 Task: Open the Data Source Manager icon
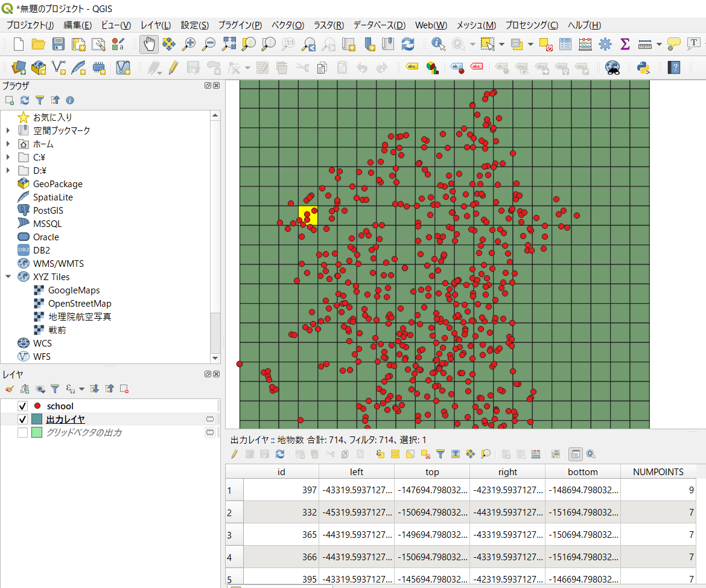pyautogui.click(x=19, y=68)
